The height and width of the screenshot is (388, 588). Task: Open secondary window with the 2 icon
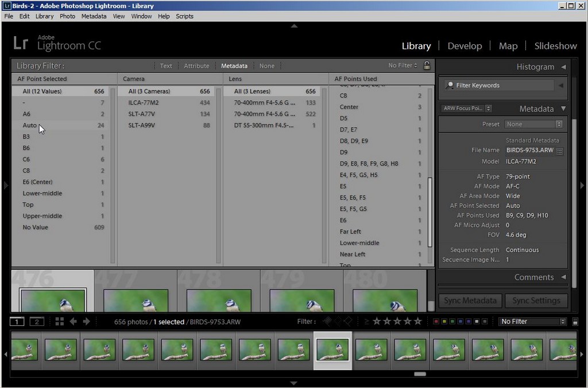pos(36,321)
